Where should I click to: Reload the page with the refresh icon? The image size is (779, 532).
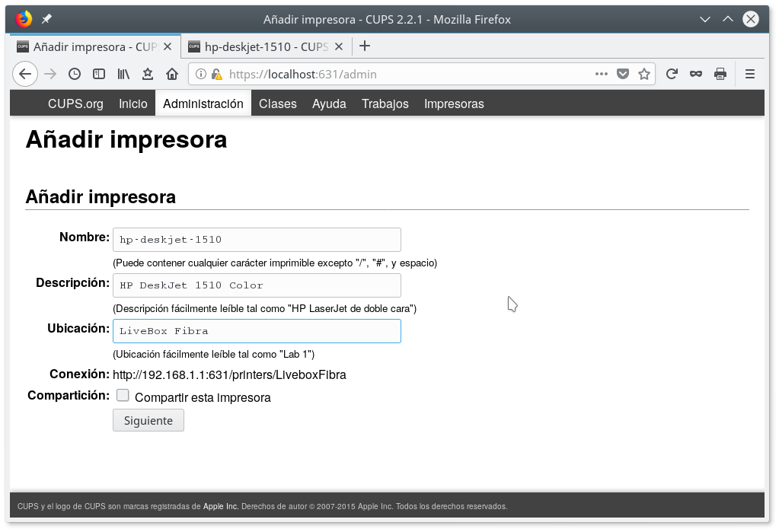coord(672,74)
